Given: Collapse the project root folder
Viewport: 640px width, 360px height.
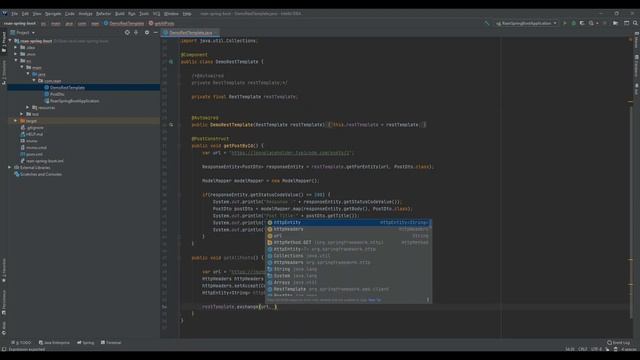Looking at the screenshot, I should click(10, 41).
